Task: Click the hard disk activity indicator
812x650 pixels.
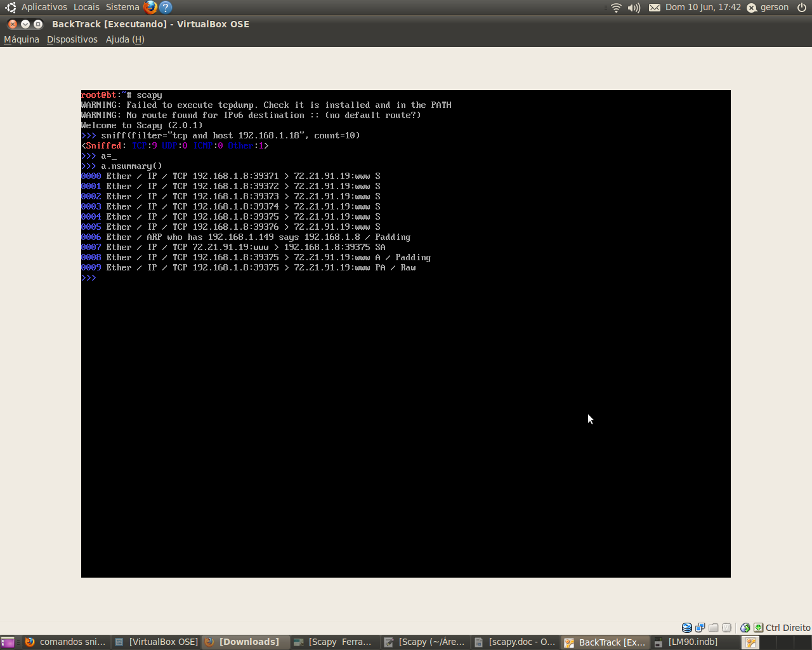Action: (687, 628)
